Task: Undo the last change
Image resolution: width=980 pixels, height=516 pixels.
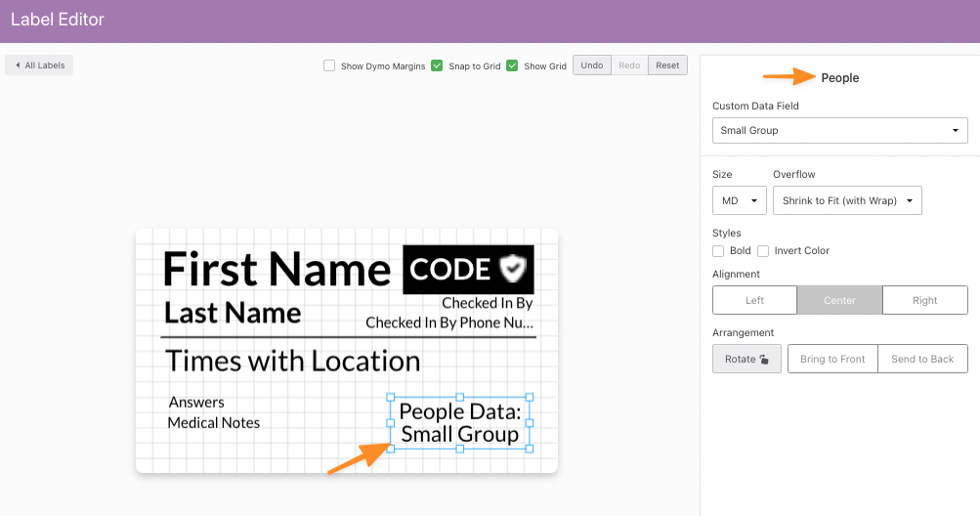Action: click(592, 65)
